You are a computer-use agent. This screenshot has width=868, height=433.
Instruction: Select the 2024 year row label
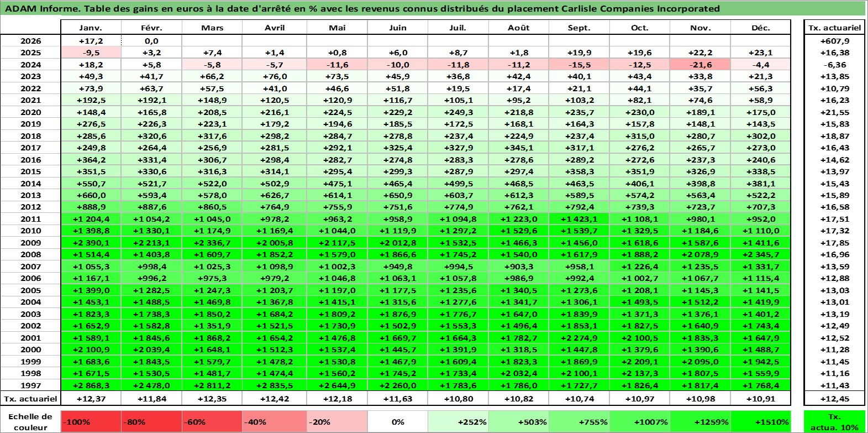tap(30, 65)
